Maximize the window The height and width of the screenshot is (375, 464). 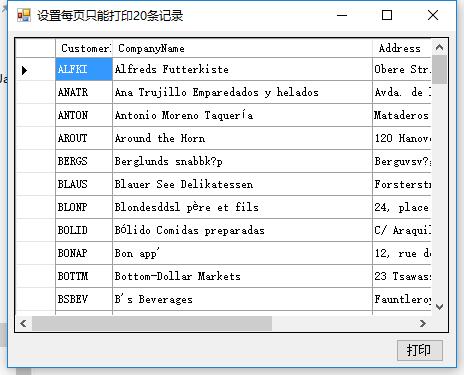point(387,15)
